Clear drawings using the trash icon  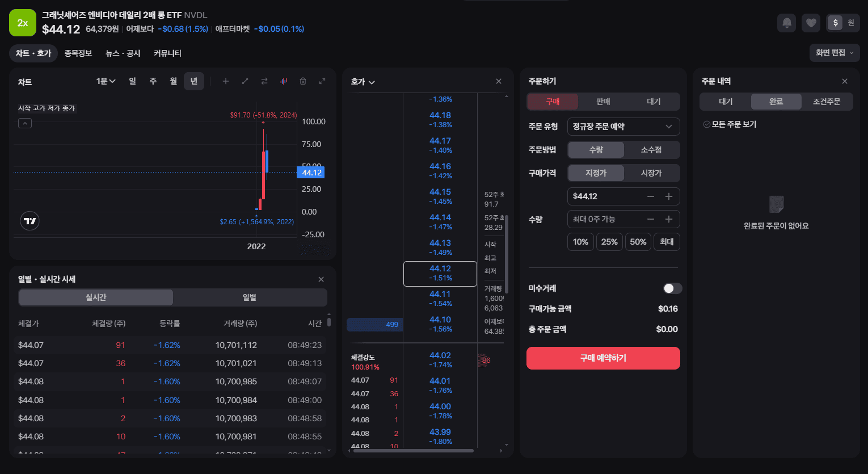302,81
